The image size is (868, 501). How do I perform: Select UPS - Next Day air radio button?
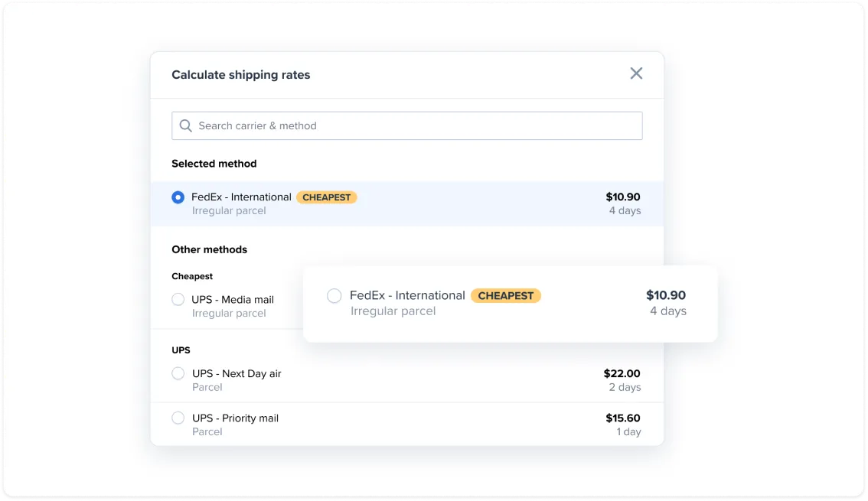[178, 374]
